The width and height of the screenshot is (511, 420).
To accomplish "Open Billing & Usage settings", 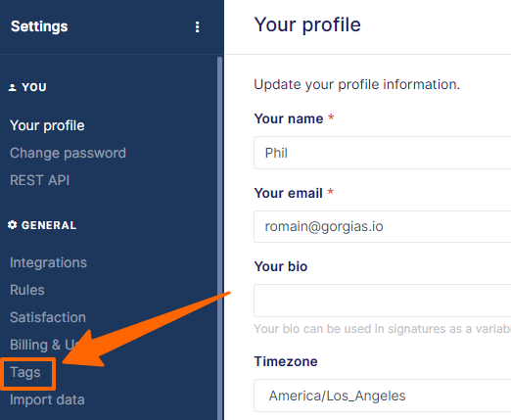I will tap(44, 345).
